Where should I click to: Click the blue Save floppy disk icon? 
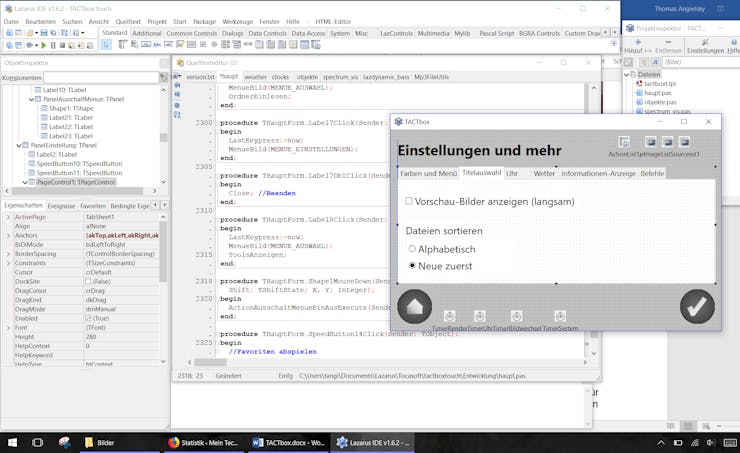[44, 33]
